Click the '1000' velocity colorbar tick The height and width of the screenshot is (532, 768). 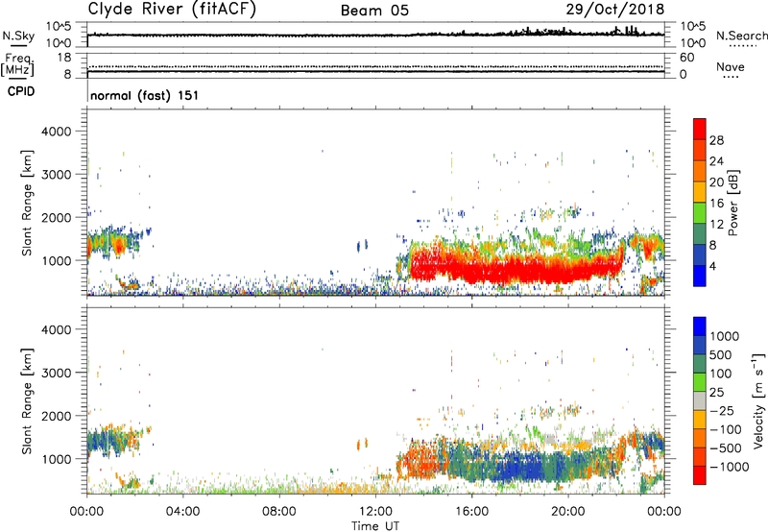[725, 336]
